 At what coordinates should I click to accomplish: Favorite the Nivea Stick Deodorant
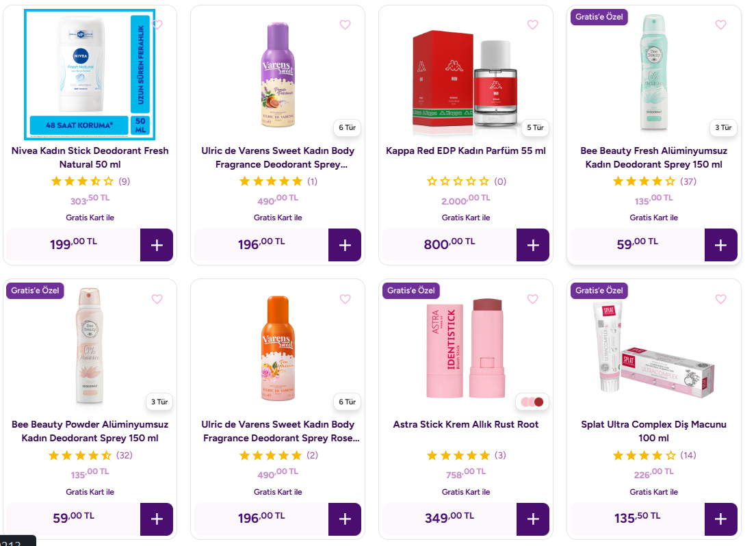(157, 25)
